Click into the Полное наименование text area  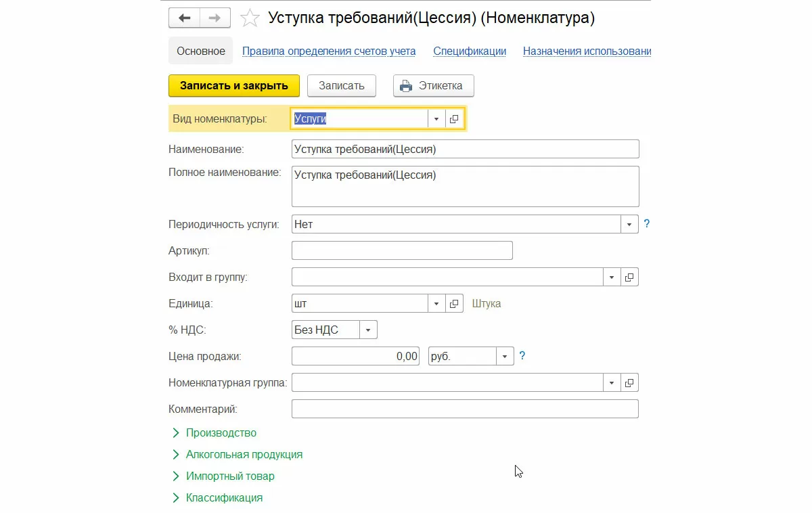tap(466, 186)
